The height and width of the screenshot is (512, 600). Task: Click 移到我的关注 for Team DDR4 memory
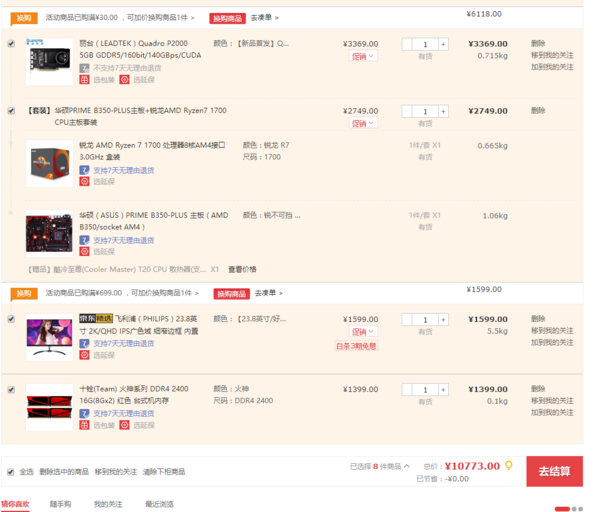[552, 401]
